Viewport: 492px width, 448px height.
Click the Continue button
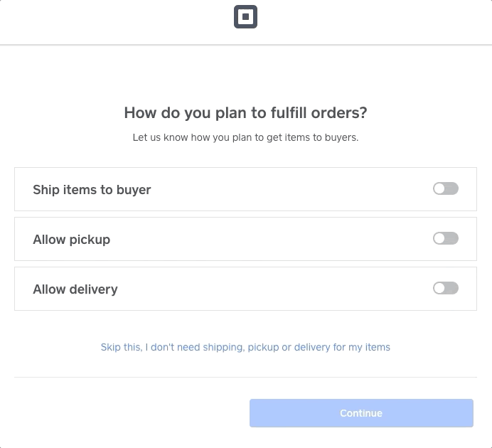361,413
